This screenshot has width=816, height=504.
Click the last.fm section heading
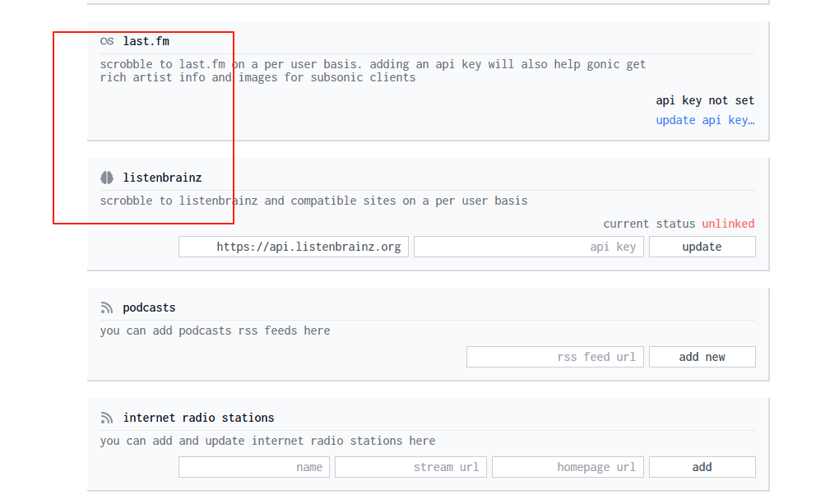[146, 41]
